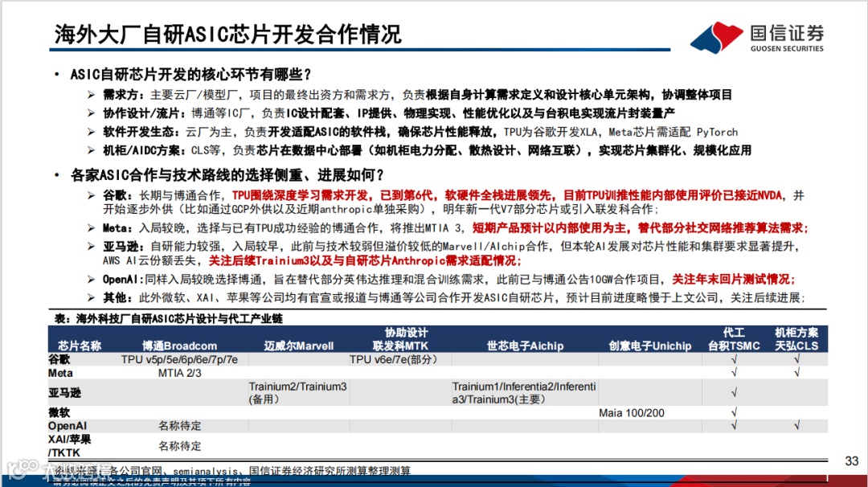Click the source note mentioning semianalysis

point(232,471)
